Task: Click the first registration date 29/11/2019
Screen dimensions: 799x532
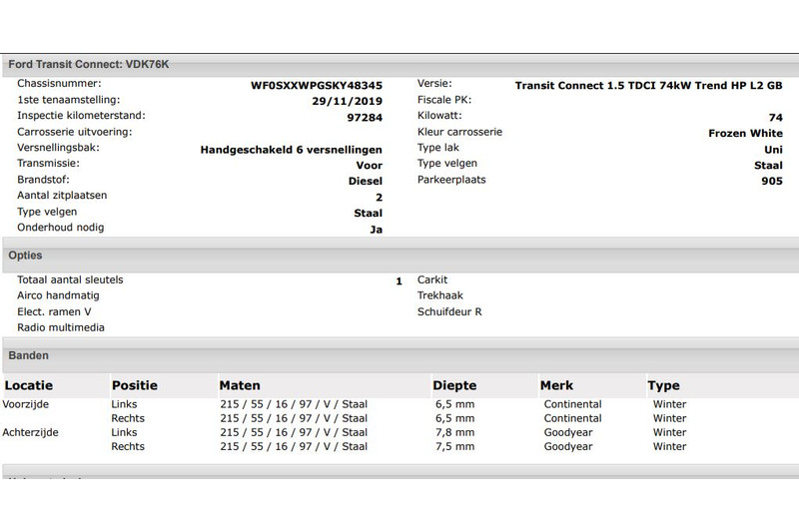Action: pyautogui.click(x=348, y=102)
